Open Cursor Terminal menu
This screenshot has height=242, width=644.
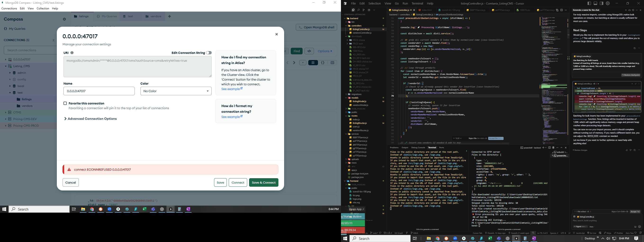point(417,4)
